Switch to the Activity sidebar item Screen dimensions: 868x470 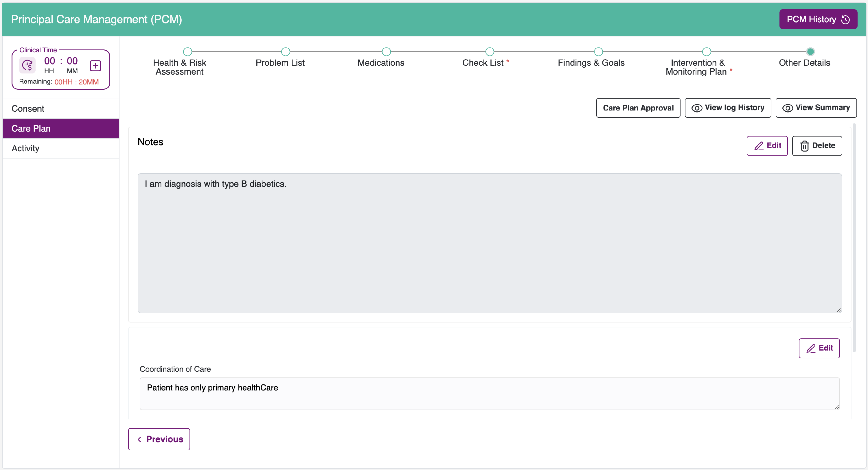[x=26, y=148]
